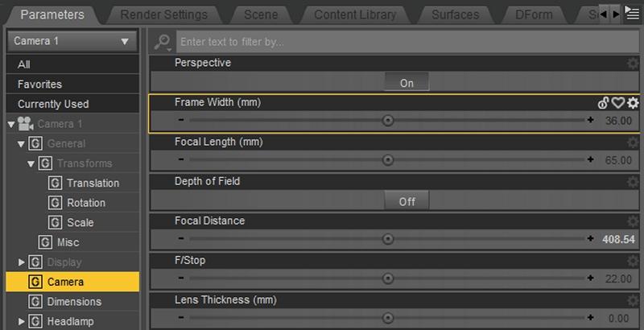Select the Favorites filter
This screenshot has height=330, width=644.
39,84
